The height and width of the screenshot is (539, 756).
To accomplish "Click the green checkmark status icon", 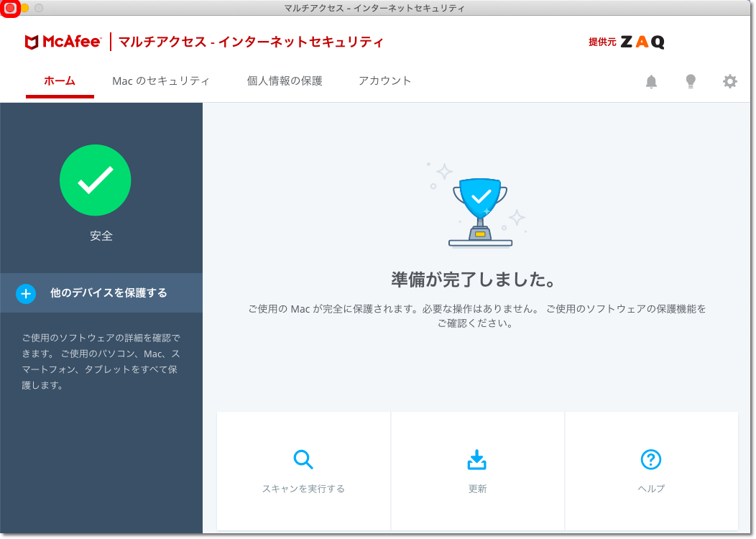I will click(x=95, y=180).
